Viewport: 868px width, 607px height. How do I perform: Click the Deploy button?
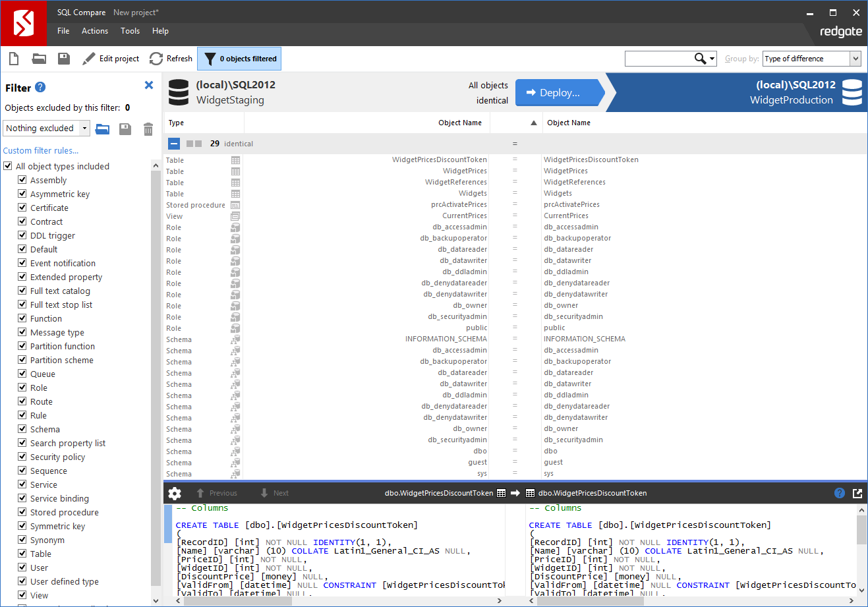click(558, 92)
